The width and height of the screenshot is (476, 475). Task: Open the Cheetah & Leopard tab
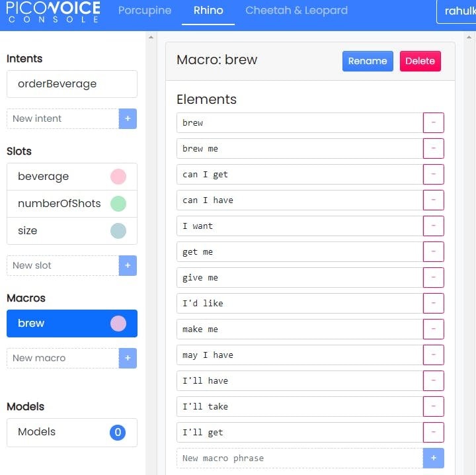(x=296, y=11)
